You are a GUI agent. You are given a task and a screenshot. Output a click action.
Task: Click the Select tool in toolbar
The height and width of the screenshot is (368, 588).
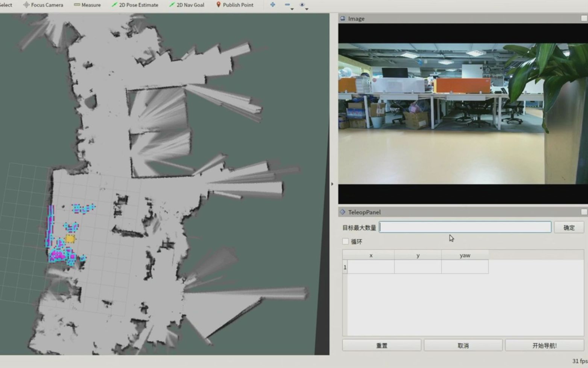point(6,5)
